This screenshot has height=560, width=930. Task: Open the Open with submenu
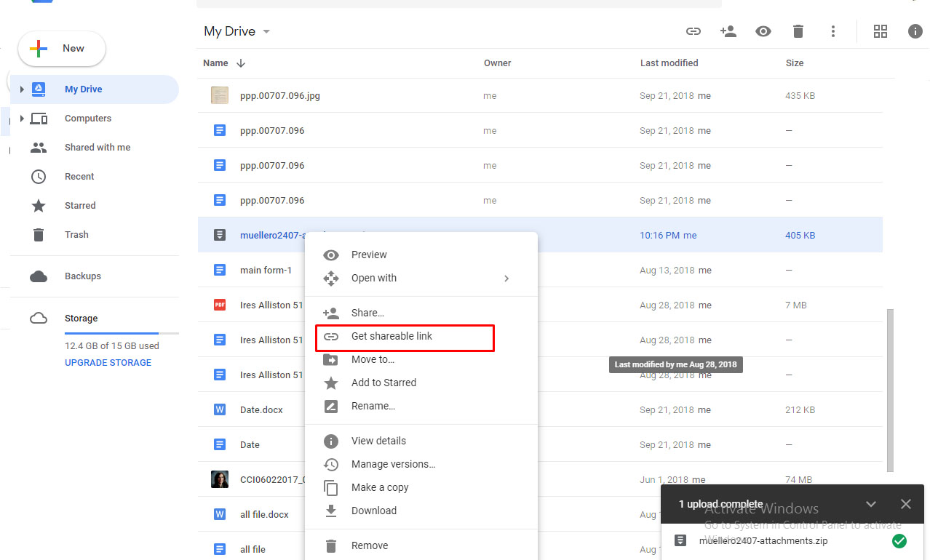[374, 278]
